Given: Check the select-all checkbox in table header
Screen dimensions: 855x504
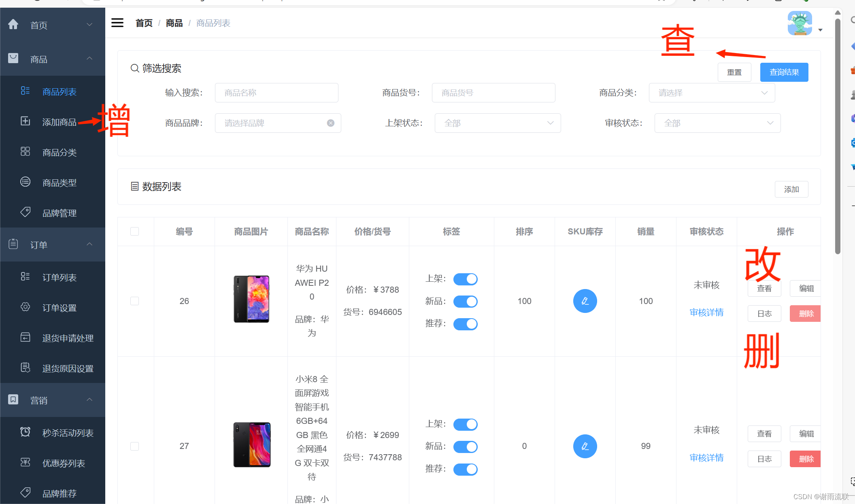Looking at the screenshot, I should coord(135,232).
